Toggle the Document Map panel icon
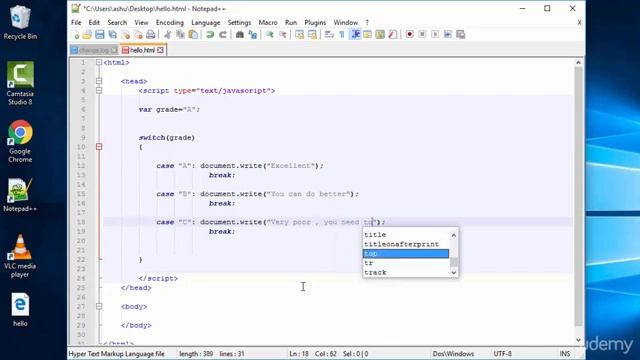Image resolution: width=640 pixels, height=360 pixels. pyautogui.click(x=380, y=35)
